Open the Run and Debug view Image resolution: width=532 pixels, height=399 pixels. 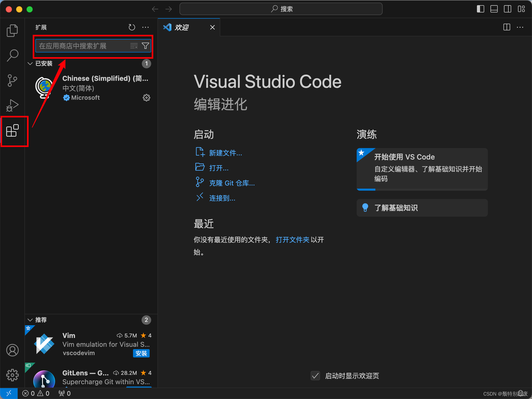12,105
